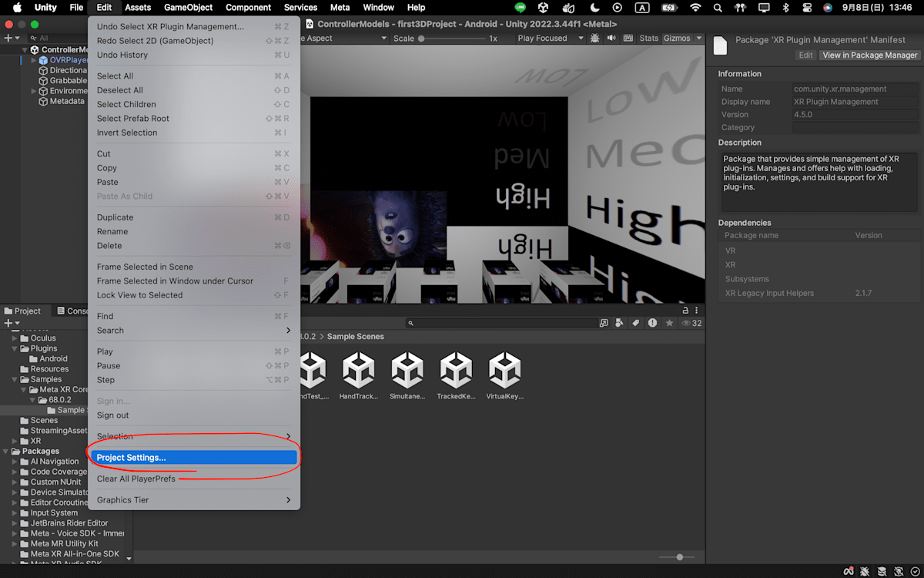This screenshot has height=578, width=924.
Task: Expand the Input System package
Action: (x=15, y=513)
